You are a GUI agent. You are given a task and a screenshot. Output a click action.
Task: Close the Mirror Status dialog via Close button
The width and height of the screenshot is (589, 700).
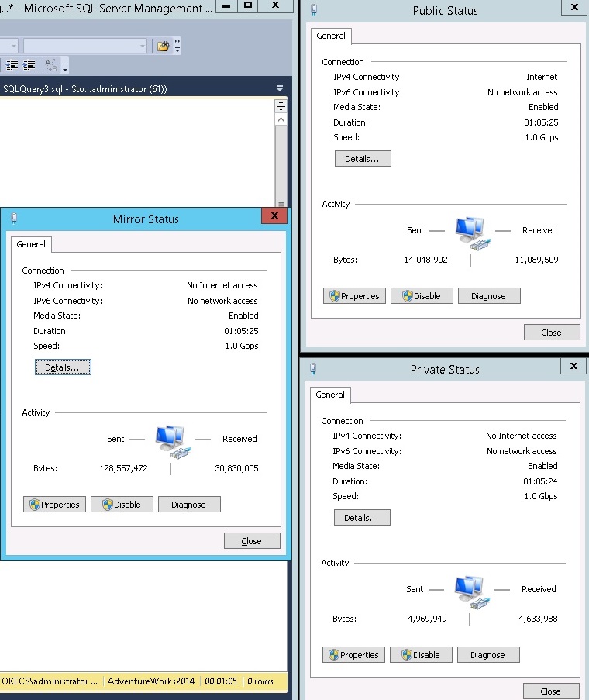(x=252, y=541)
